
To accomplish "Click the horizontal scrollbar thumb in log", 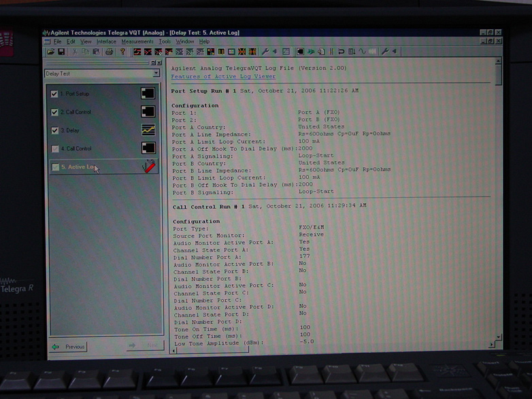I will pos(213,351).
